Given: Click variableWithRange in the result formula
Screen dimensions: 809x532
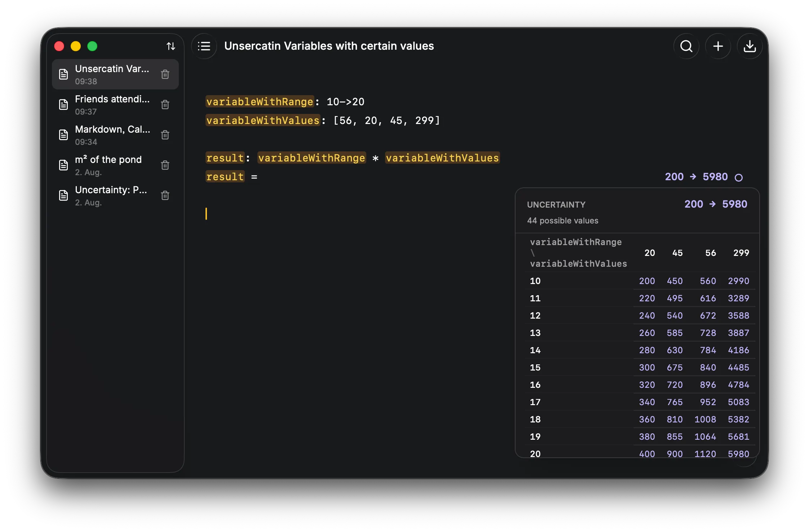Looking at the screenshot, I should click(x=311, y=158).
